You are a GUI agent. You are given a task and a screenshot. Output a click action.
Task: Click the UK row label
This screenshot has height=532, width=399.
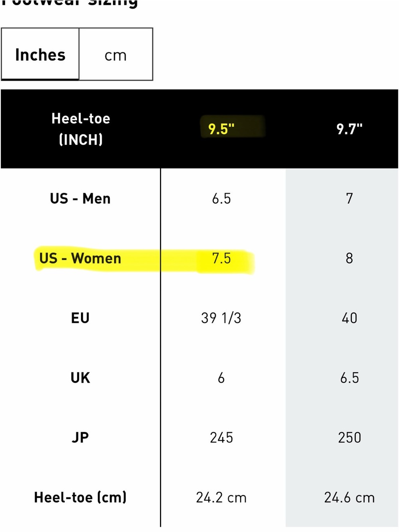[x=80, y=378]
